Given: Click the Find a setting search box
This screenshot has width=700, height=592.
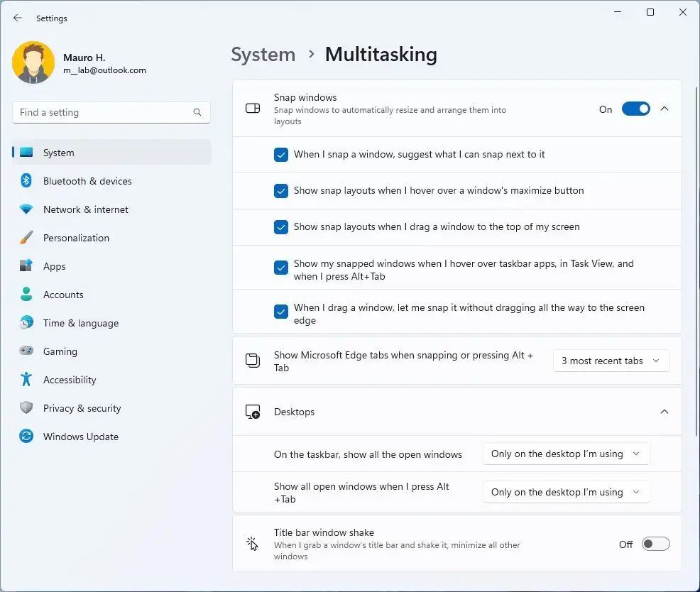Looking at the screenshot, I should point(104,112).
